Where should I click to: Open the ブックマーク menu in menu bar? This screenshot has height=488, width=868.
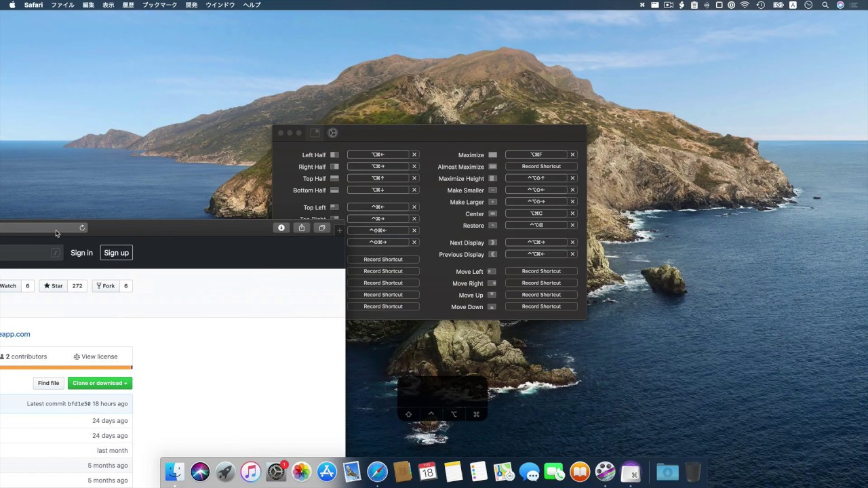tap(159, 5)
